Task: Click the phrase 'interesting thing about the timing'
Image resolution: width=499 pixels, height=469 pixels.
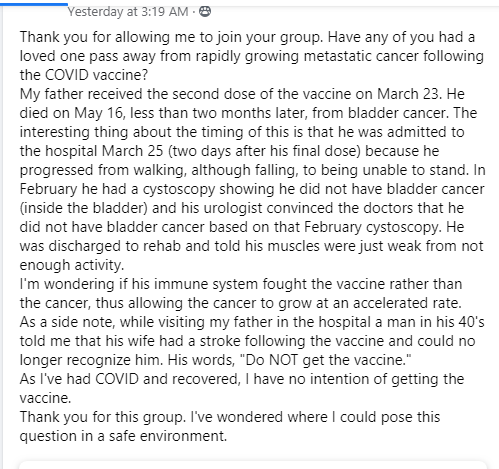Action: coord(128,132)
